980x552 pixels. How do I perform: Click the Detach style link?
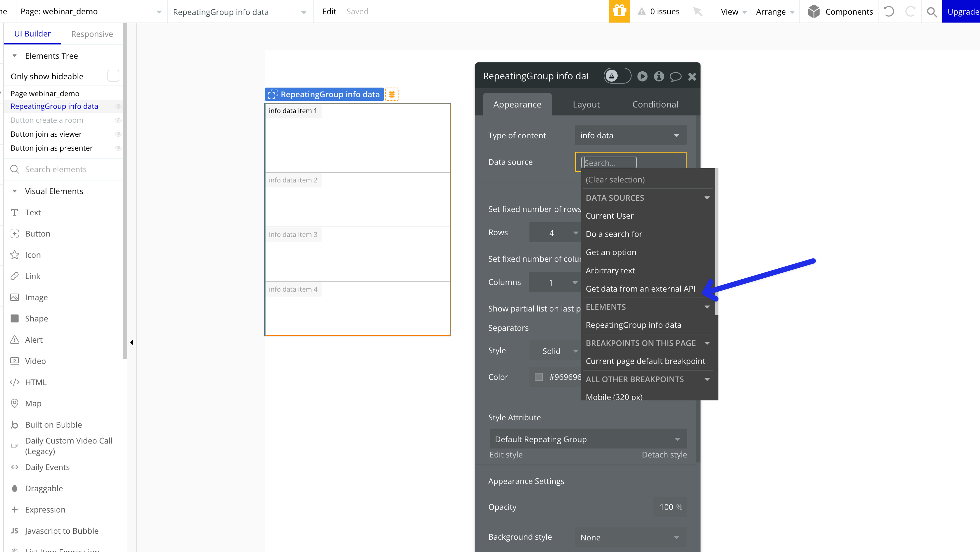(664, 454)
